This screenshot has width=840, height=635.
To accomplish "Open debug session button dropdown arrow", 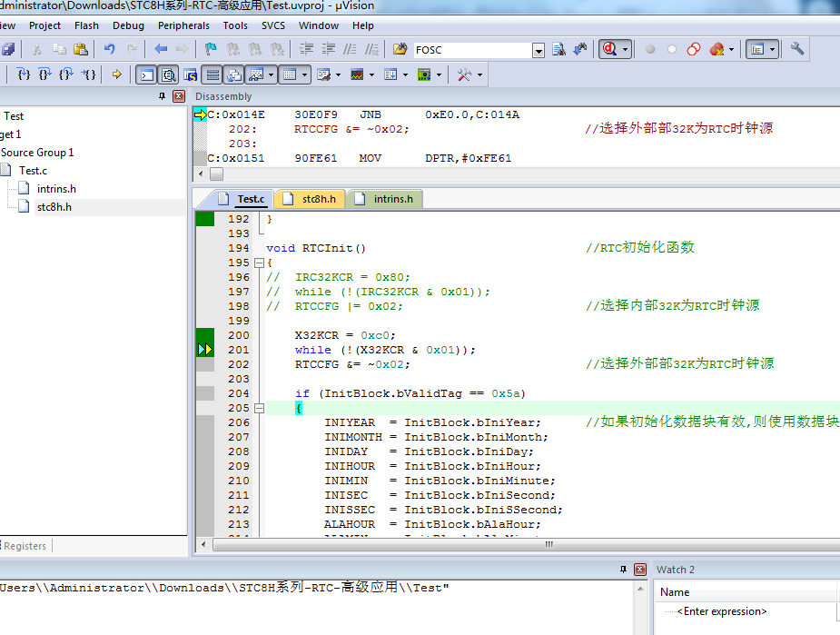I will click(x=625, y=49).
